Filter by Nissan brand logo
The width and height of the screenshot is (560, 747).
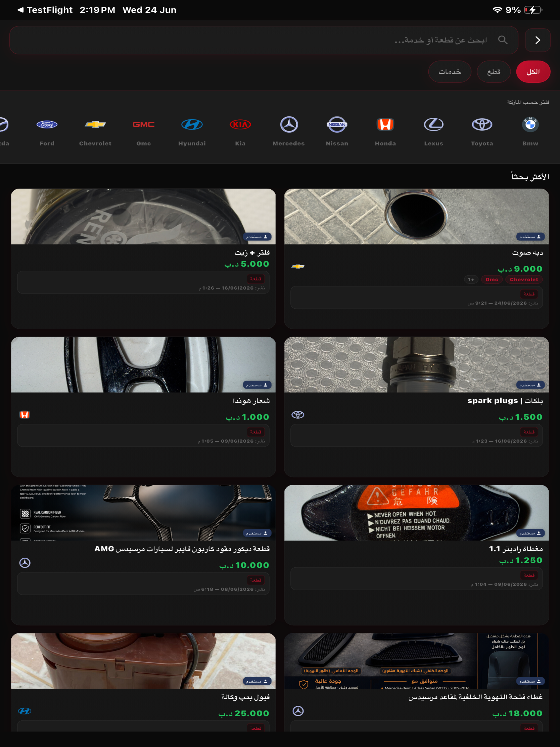click(x=337, y=125)
